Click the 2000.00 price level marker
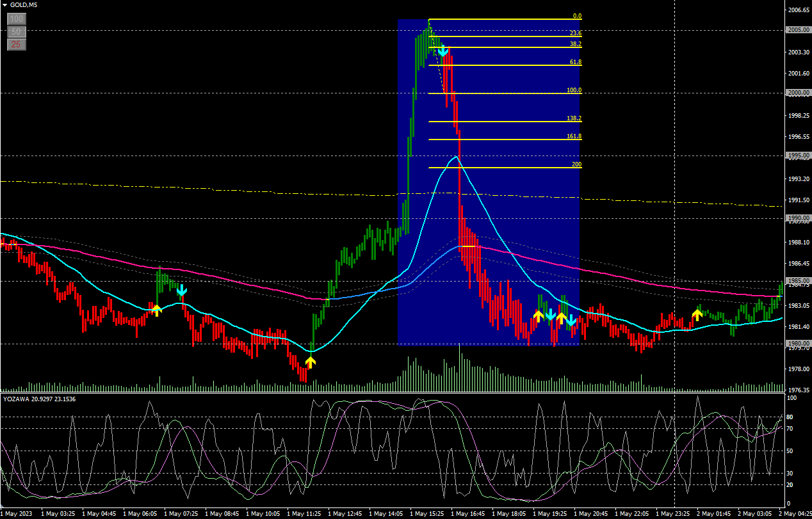The image size is (812, 519). coord(797,93)
